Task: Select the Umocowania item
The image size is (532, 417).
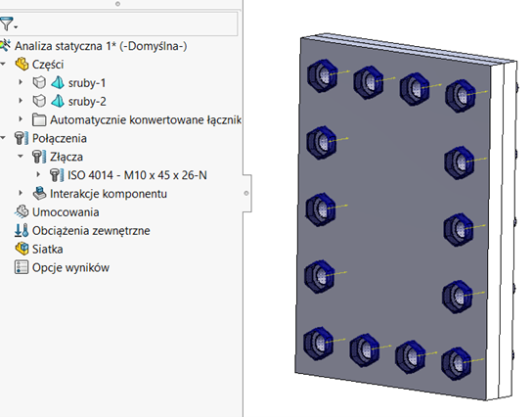Action: pyautogui.click(x=66, y=212)
